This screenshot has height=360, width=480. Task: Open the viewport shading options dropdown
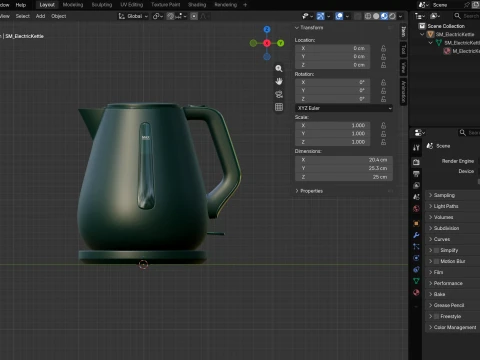coord(400,16)
